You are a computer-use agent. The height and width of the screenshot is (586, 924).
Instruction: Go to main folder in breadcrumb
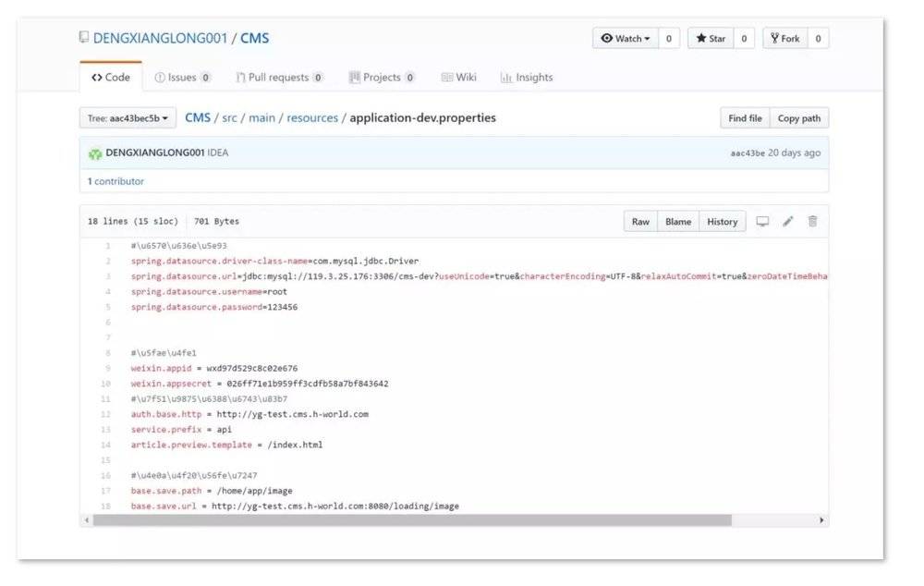(261, 118)
